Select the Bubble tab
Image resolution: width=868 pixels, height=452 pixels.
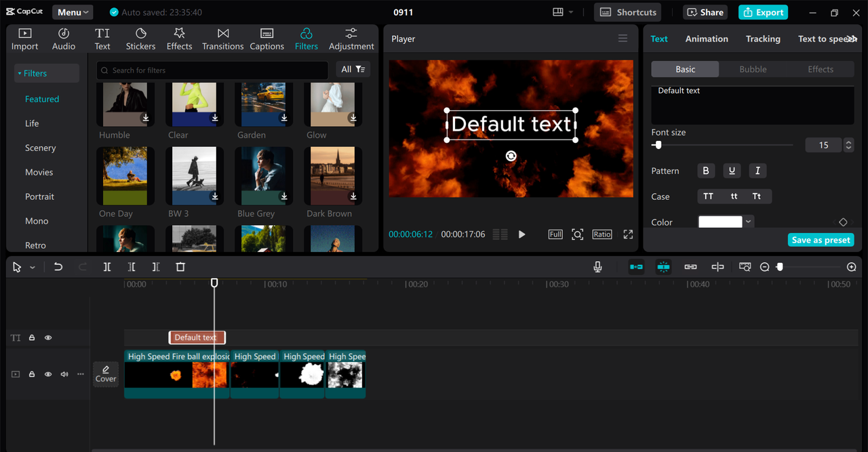tap(753, 69)
